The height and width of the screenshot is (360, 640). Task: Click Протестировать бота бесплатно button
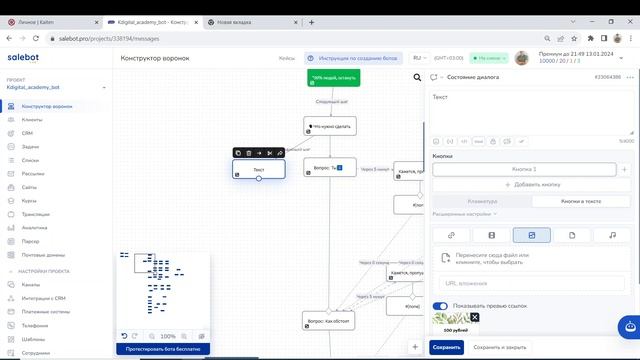(x=163, y=349)
